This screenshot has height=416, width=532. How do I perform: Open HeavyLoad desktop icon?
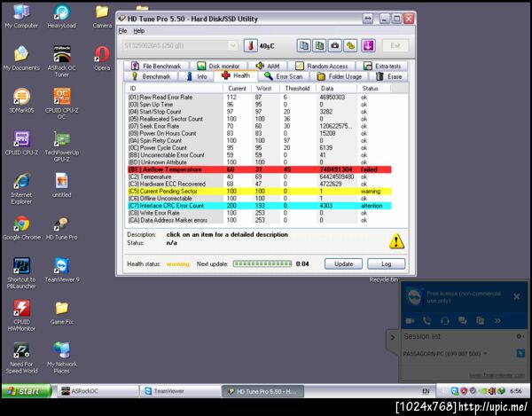(62, 16)
